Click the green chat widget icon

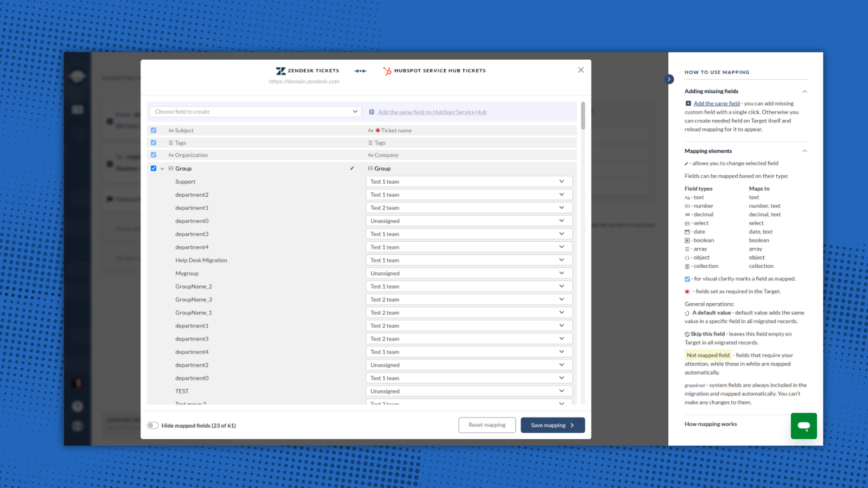(803, 426)
